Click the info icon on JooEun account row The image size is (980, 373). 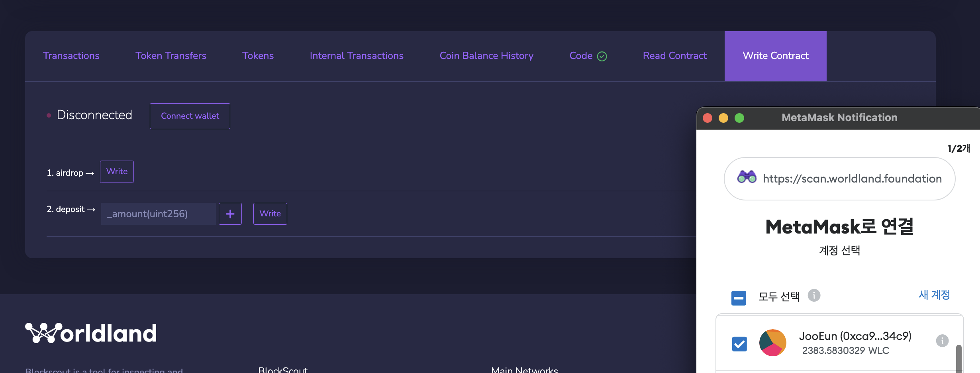(942, 341)
